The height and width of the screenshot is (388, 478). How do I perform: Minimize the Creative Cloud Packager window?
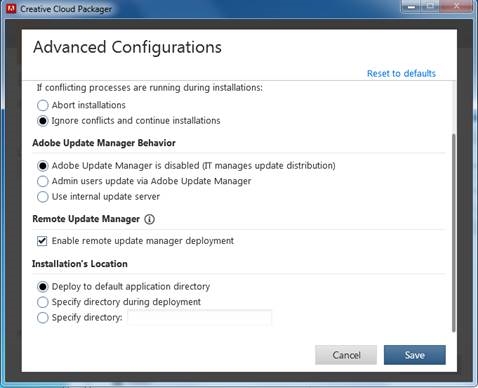click(x=412, y=6)
